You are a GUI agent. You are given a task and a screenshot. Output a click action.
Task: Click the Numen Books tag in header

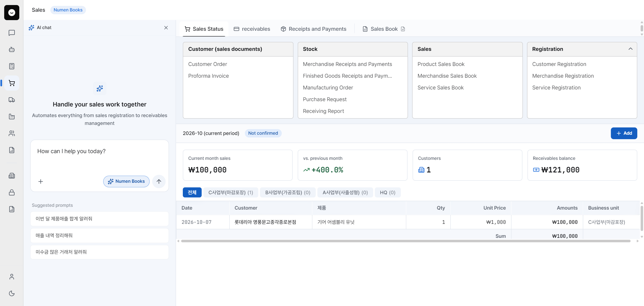(x=68, y=10)
